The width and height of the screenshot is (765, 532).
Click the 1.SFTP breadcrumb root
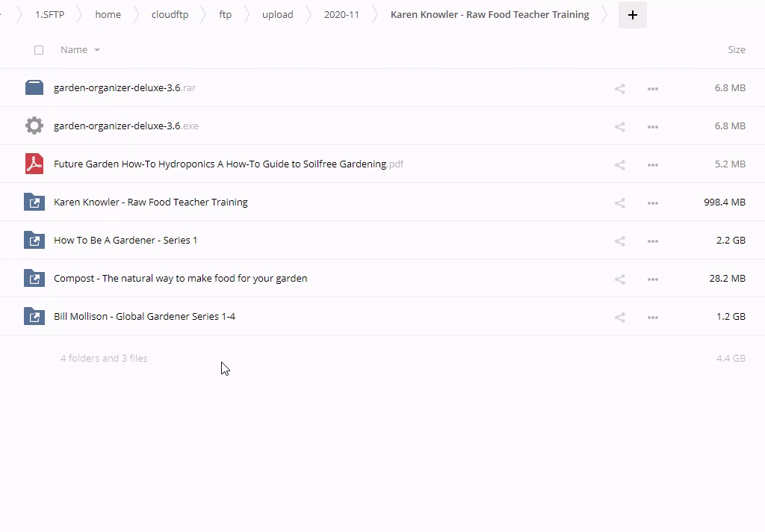pos(50,15)
